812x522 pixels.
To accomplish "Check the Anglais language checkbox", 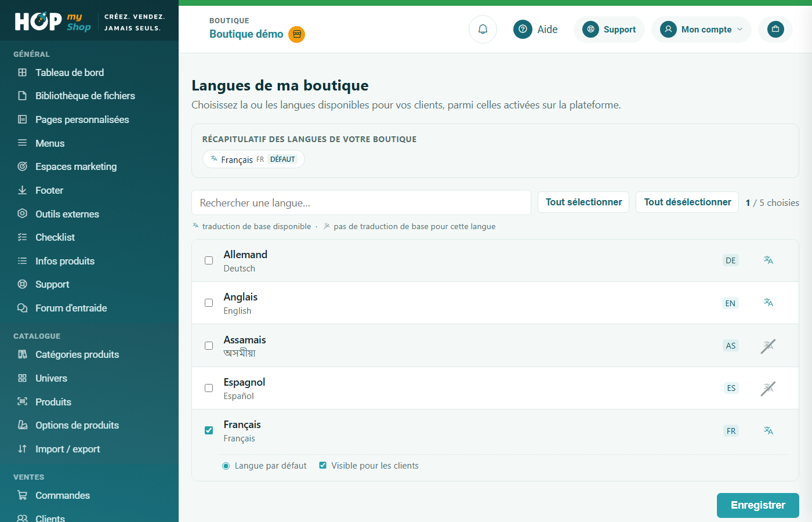I will click(x=209, y=303).
